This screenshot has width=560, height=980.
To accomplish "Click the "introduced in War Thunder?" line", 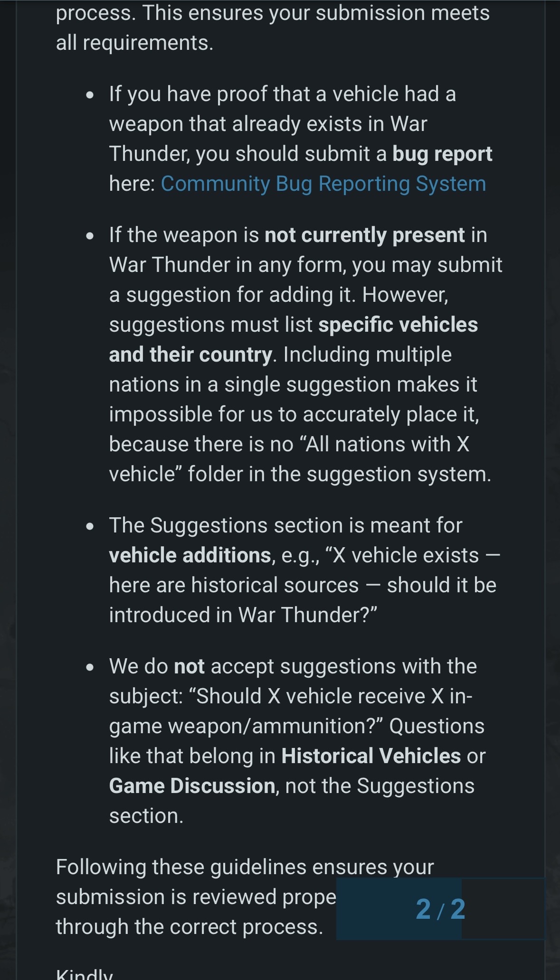I will (243, 615).
